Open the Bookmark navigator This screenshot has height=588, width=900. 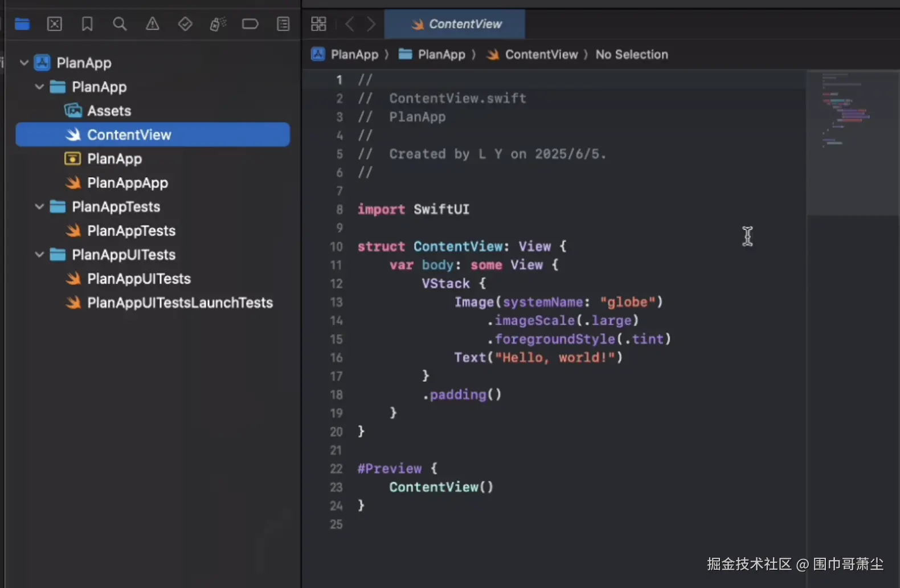pyautogui.click(x=87, y=24)
